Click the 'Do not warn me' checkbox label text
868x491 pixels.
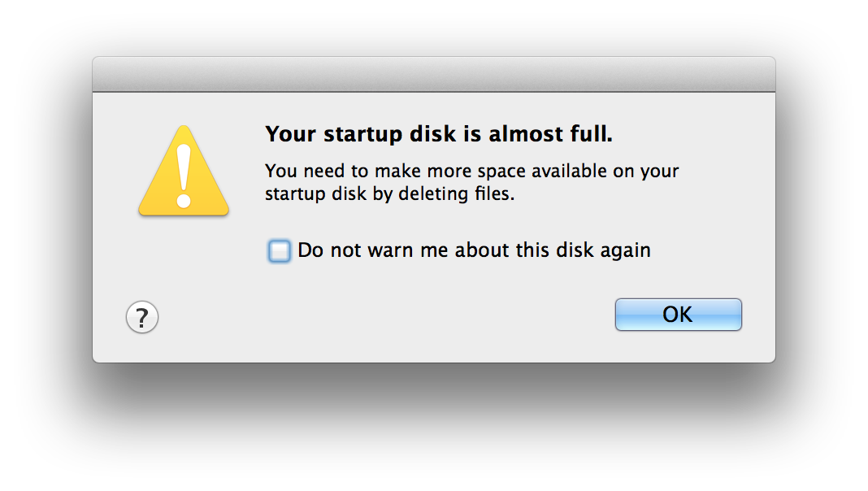[x=474, y=250]
